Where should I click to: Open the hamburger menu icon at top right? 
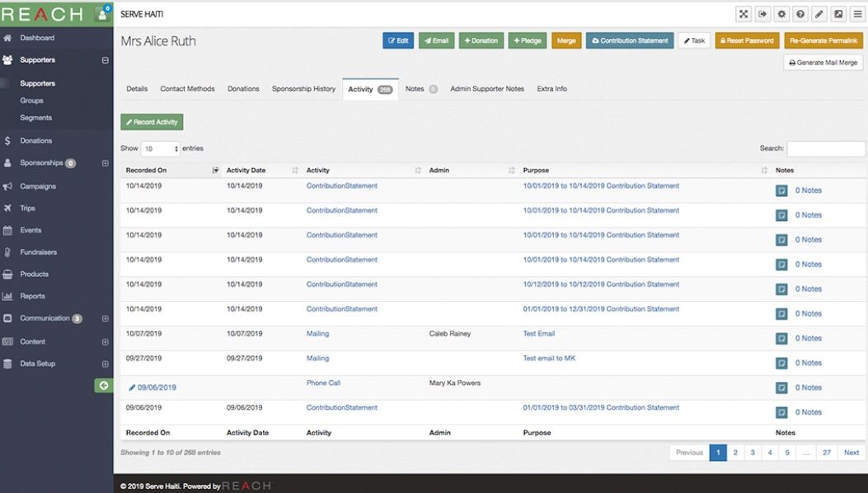click(857, 14)
